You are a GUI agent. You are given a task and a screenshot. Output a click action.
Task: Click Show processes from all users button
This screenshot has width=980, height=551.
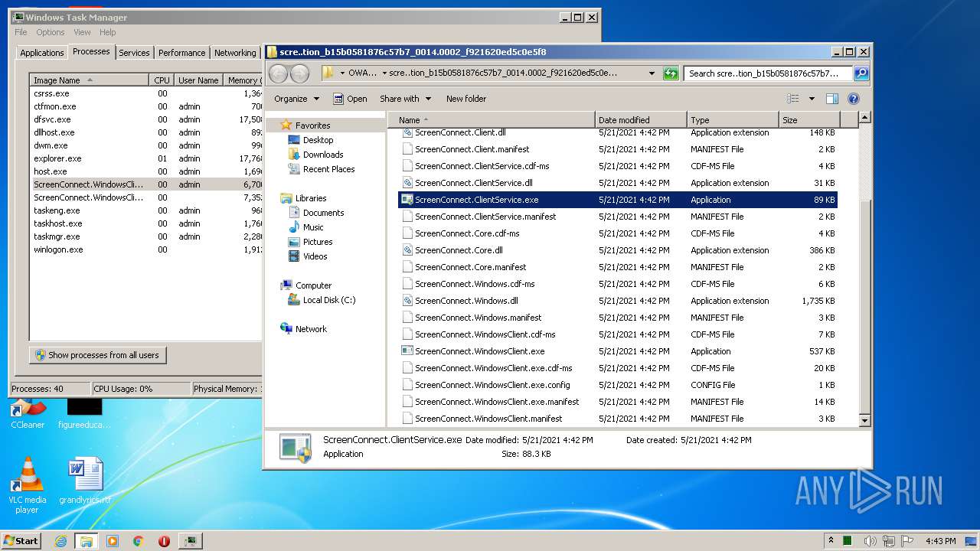click(x=98, y=355)
